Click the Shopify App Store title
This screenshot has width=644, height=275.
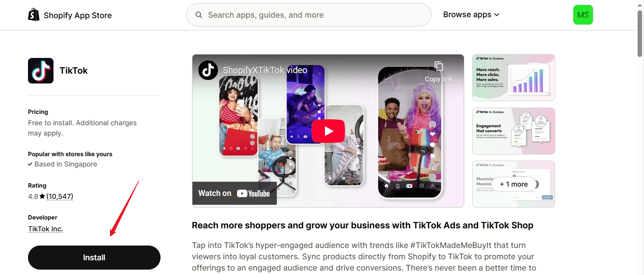click(78, 15)
